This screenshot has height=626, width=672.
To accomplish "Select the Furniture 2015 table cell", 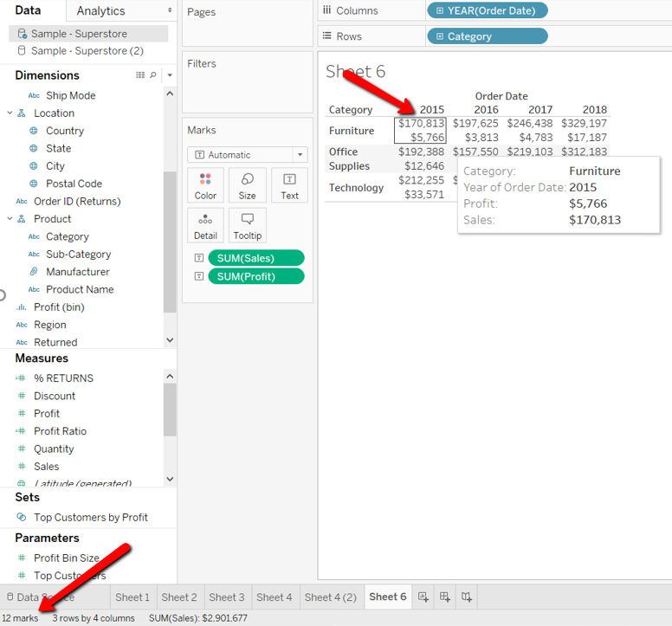I will pyautogui.click(x=420, y=130).
